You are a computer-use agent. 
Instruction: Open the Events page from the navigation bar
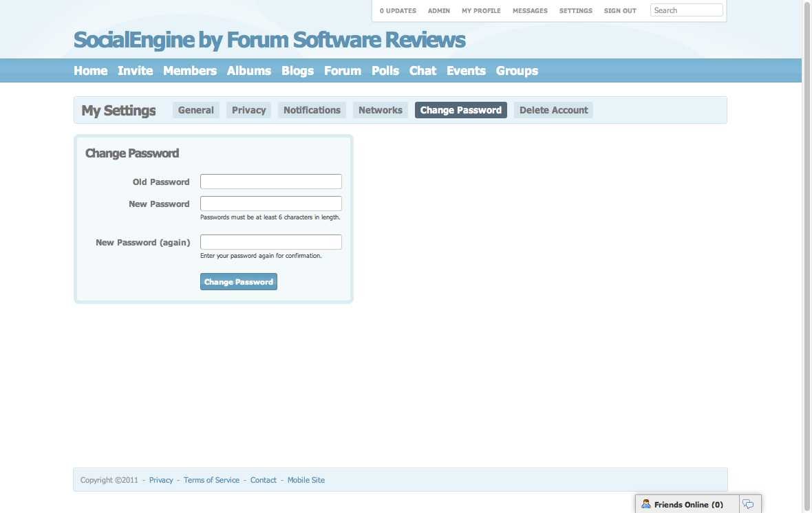pos(466,71)
